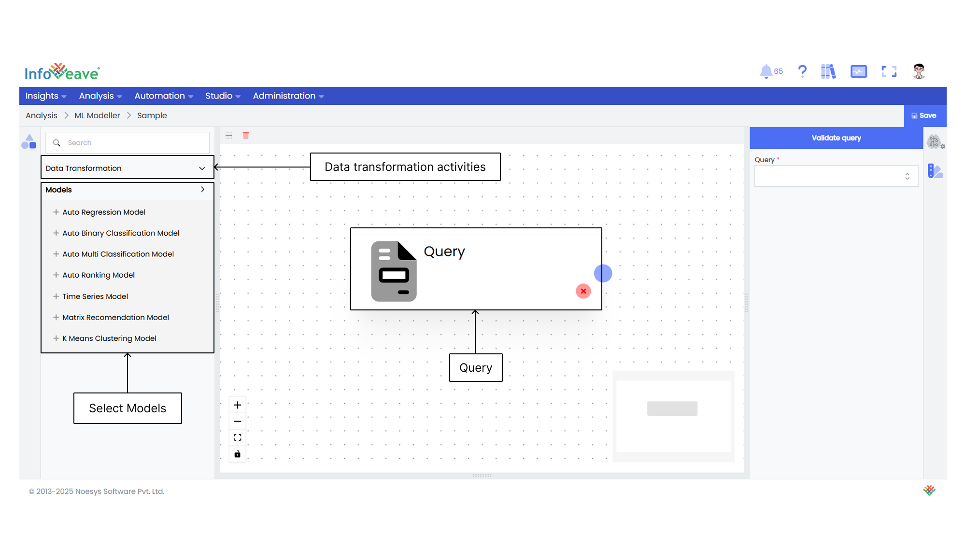Add K Means Clustering Model
The image size is (966, 560).
(105, 338)
